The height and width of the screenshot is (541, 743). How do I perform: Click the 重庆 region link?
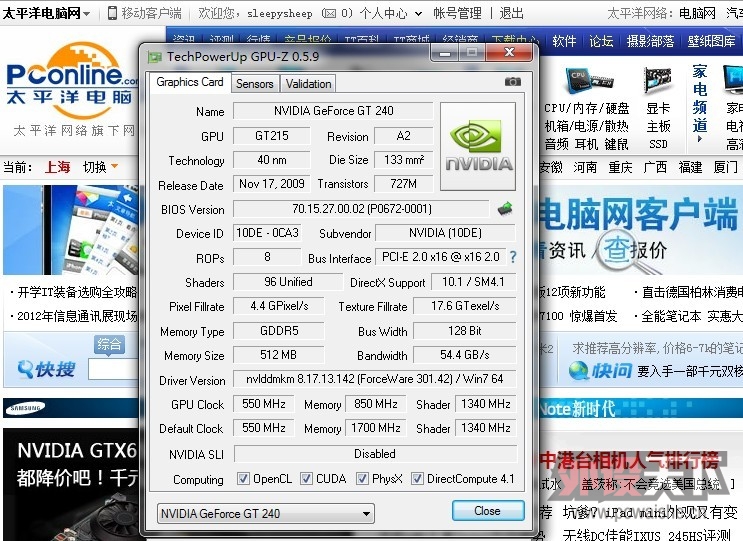620,167
